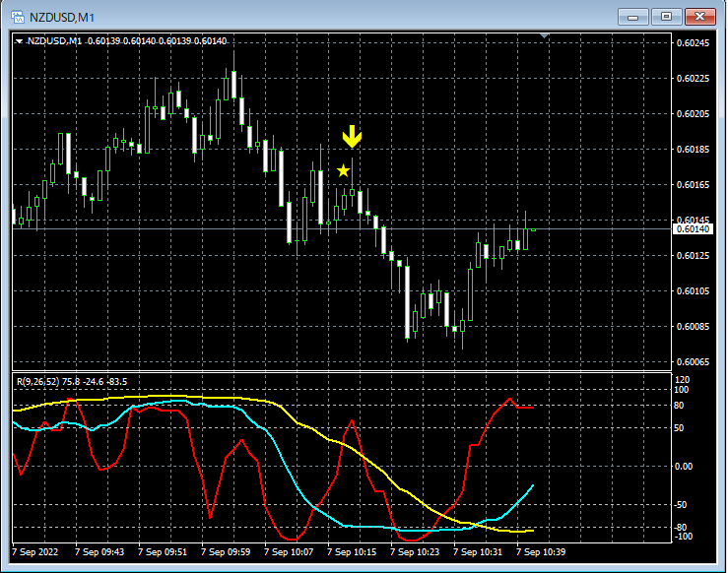The width and height of the screenshot is (728, 573).
Task: Click the NZDUSD,M1 window title text
Action: [x=62, y=18]
